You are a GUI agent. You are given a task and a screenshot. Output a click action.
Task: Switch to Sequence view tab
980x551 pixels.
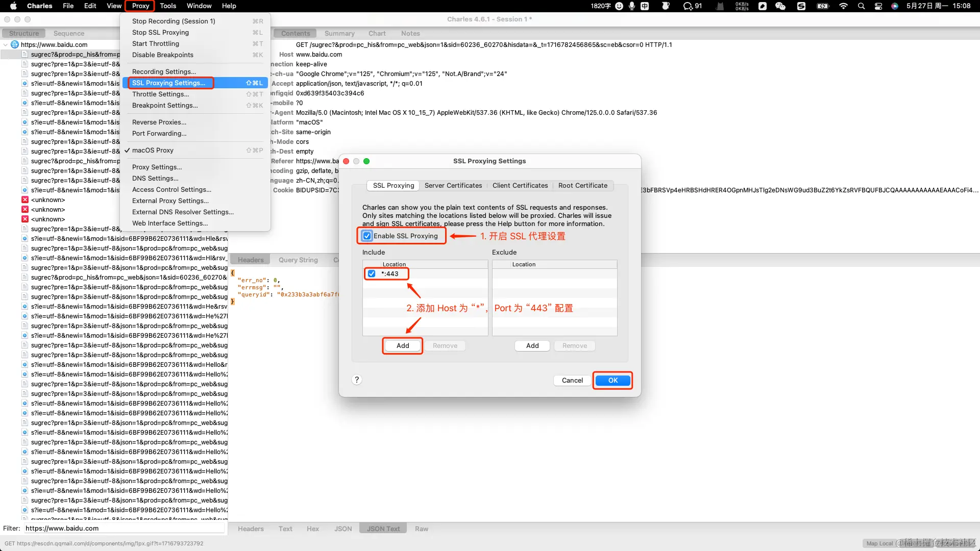[x=69, y=34]
